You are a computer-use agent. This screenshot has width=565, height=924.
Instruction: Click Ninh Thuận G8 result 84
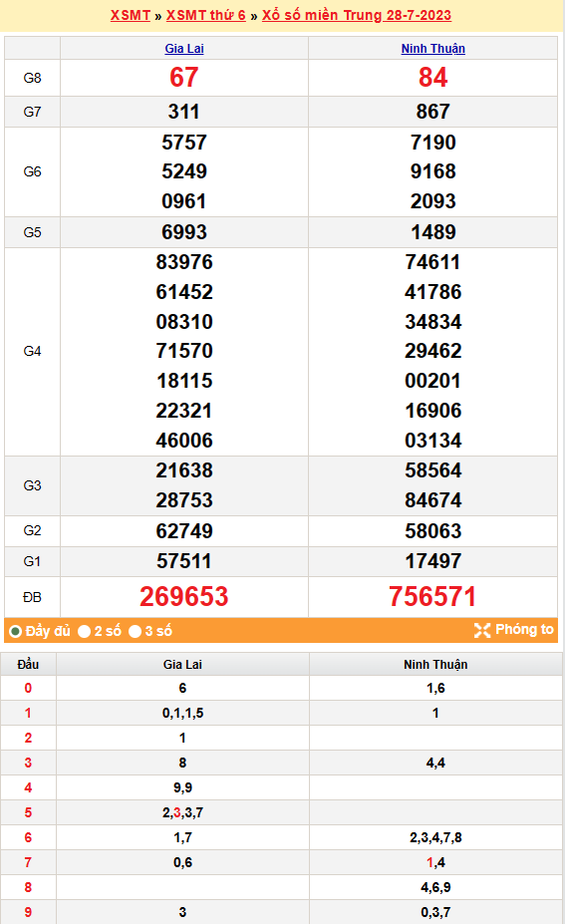433,77
